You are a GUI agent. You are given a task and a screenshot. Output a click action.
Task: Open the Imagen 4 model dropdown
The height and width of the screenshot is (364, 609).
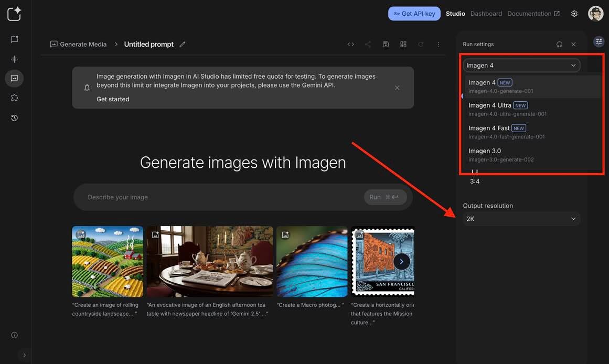[x=521, y=65]
